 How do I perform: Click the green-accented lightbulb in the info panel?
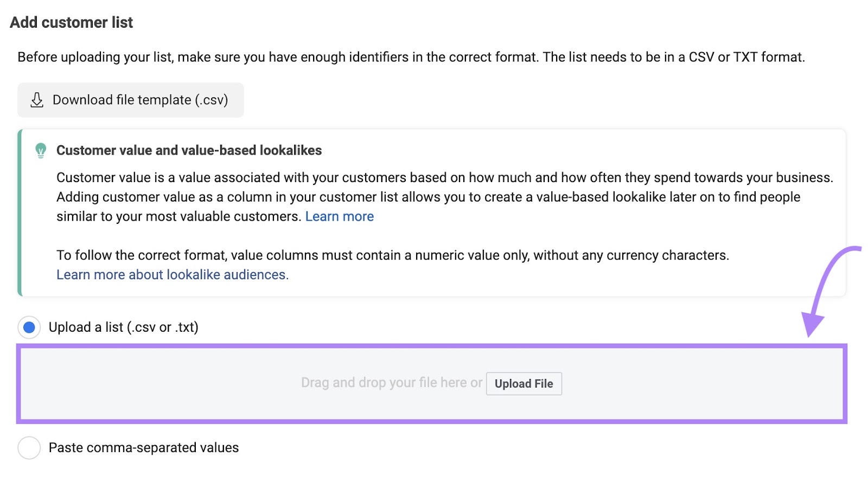click(41, 150)
